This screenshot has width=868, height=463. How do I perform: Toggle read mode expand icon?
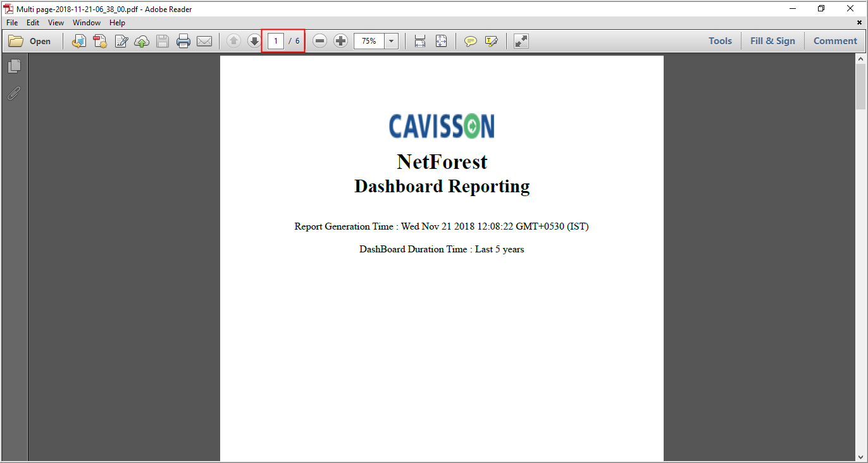click(521, 41)
